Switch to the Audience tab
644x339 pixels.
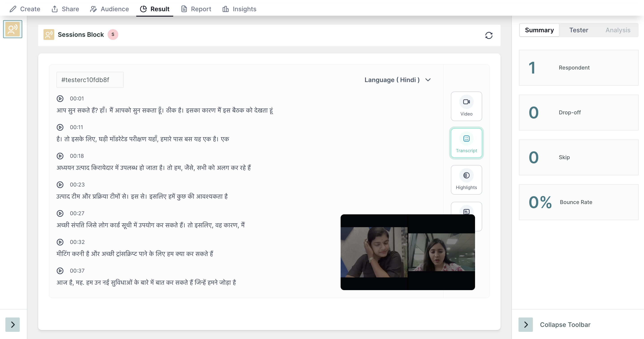[x=109, y=9]
